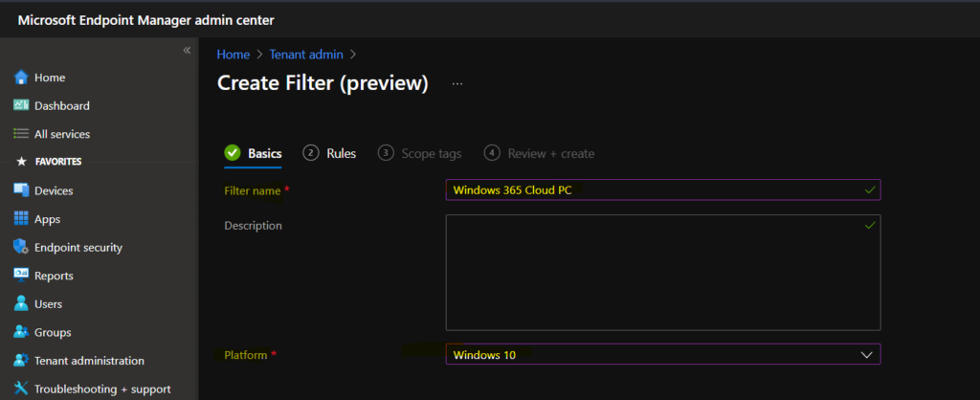The width and height of the screenshot is (980, 400).
Task: Go to Devices in the sidebar
Action: pyautogui.click(x=54, y=190)
